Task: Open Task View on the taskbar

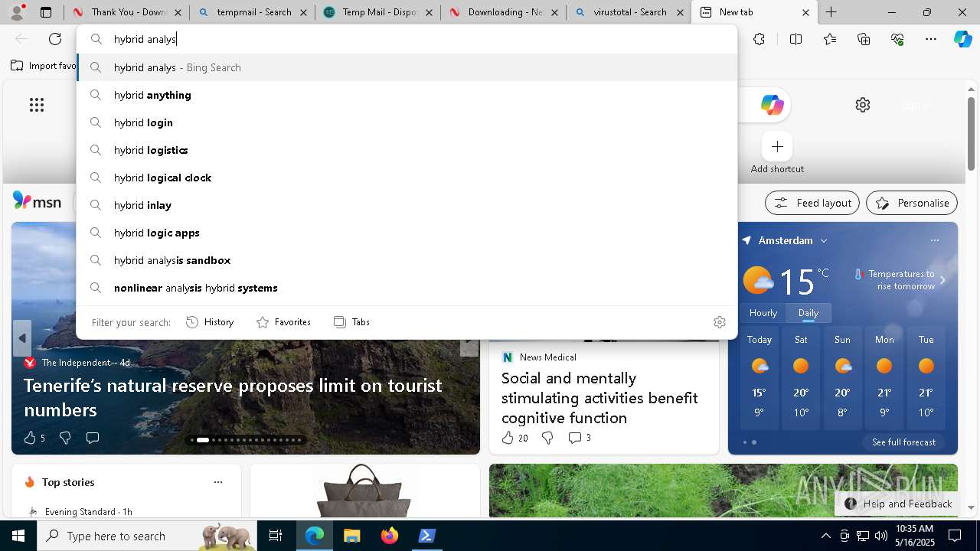Action: click(276, 536)
